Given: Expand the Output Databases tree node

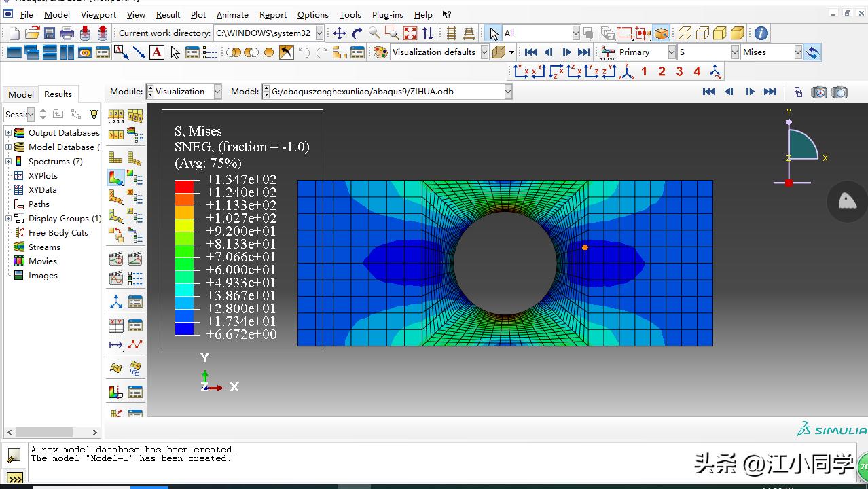Looking at the screenshot, I should (x=9, y=133).
